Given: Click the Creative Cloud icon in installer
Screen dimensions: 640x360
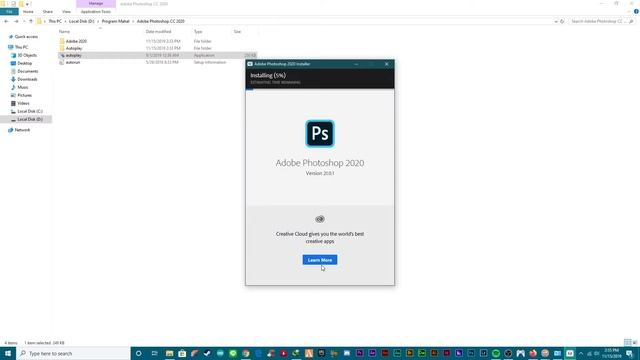Looking at the screenshot, I should click(320, 219).
